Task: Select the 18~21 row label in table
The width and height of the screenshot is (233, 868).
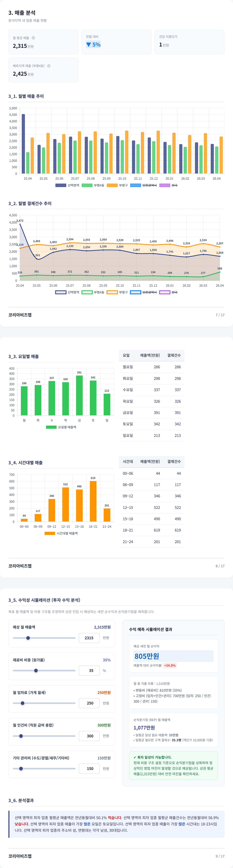Action: pyautogui.click(x=128, y=530)
